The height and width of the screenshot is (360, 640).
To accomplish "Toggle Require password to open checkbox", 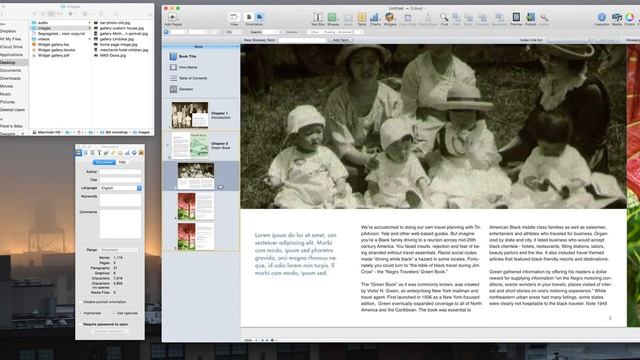I will (x=81, y=324).
